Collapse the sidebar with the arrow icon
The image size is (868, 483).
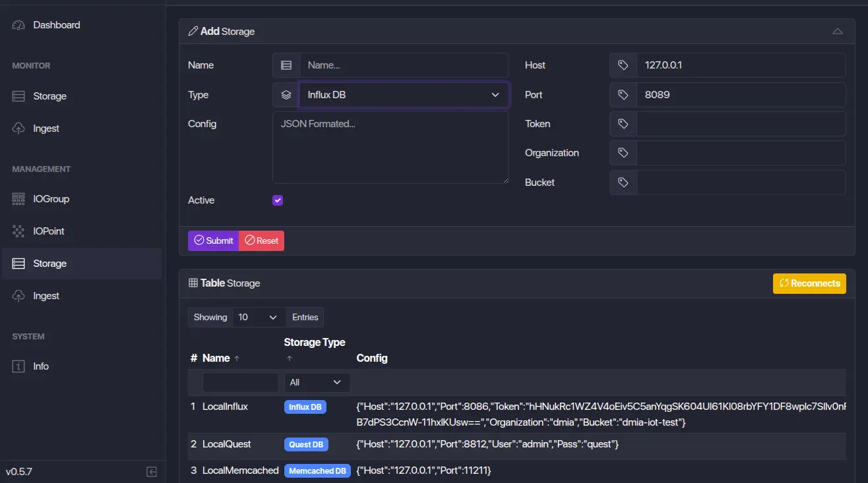tap(152, 472)
